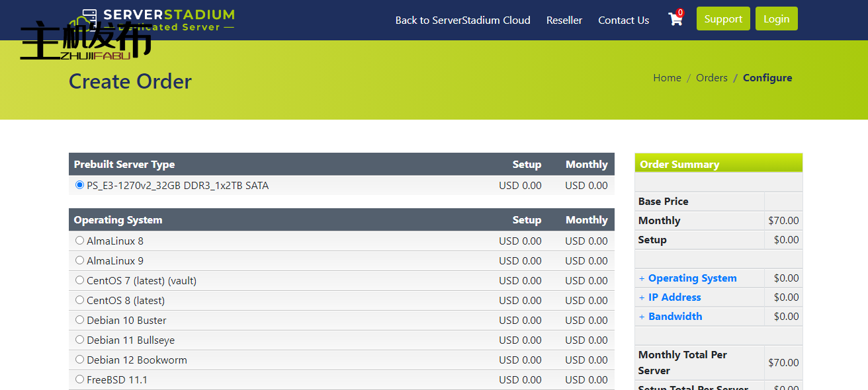Click the Login button
The height and width of the screenshot is (390, 868).
point(776,19)
